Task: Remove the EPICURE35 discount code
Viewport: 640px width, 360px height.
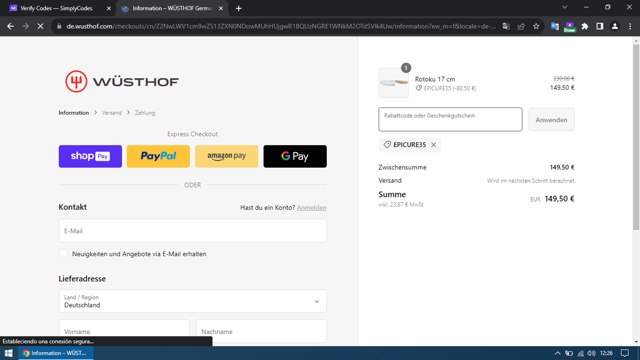Action: (433, 144)
